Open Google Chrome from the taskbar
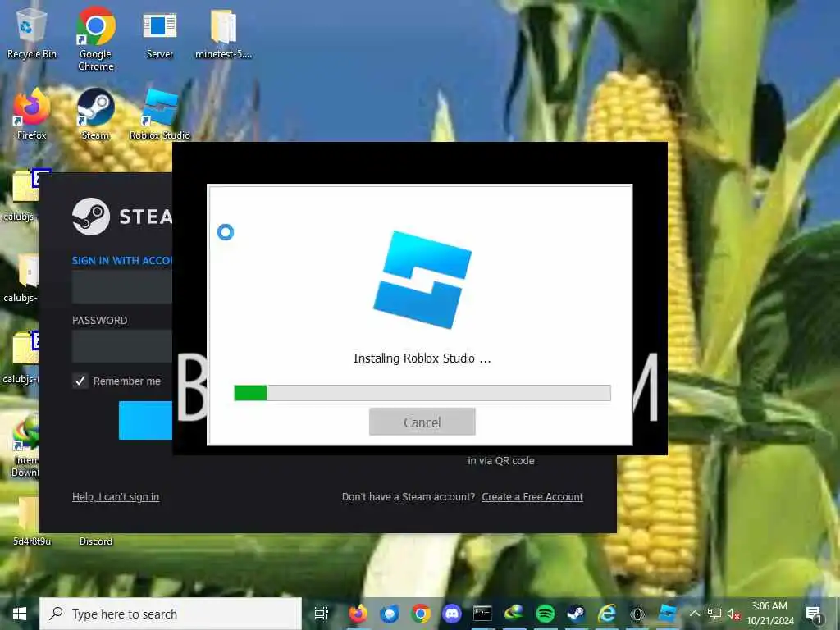This screenshot has width=840, height=630. [421, 614]
